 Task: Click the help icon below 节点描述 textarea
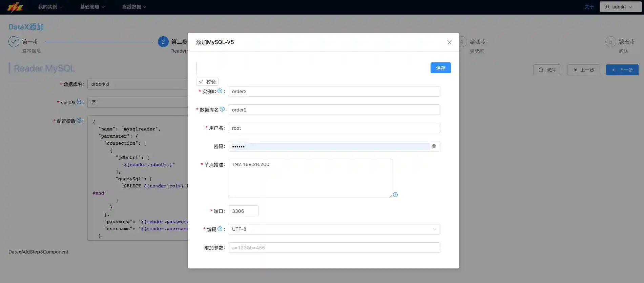pos(395,195)
